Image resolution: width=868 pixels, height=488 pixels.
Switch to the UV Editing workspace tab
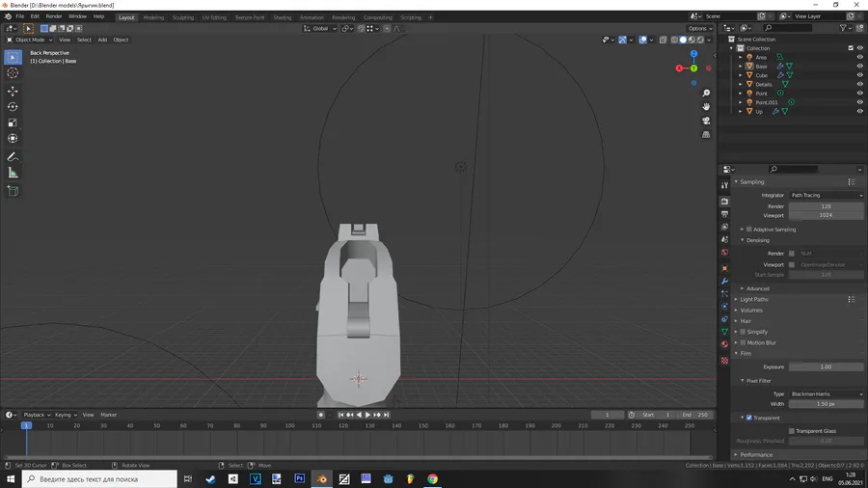tap(214, 17)
